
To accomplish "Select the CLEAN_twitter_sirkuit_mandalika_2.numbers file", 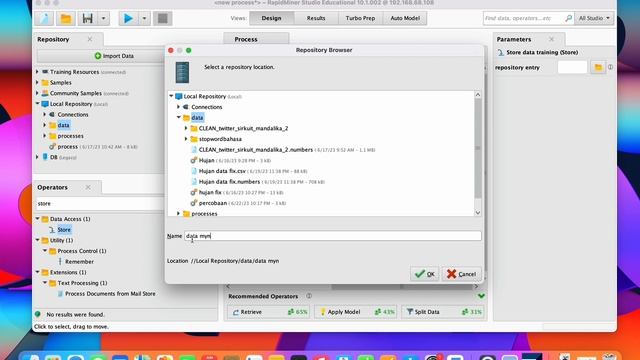I will pos(256,150).
